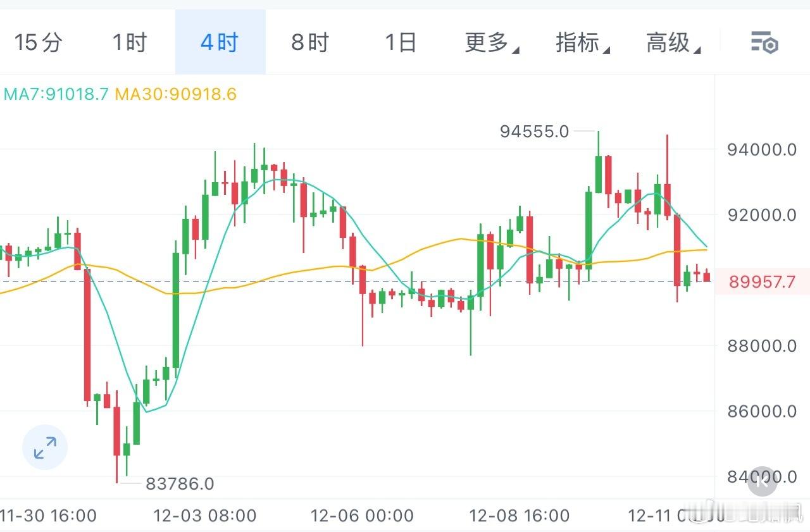Screen dimensions: 810x532
Task: Open the 指标 indicators dropdown
Action: [580, 42]
